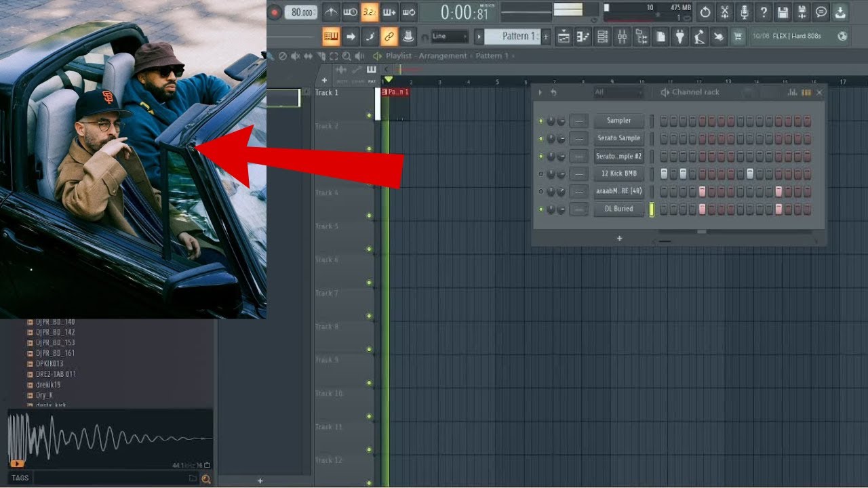Click the add channel plus in Channel rack

click(619, 239)
